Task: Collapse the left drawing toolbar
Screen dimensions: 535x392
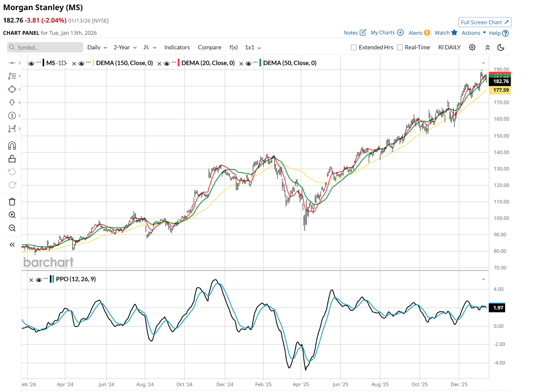Action: (12, 245)
